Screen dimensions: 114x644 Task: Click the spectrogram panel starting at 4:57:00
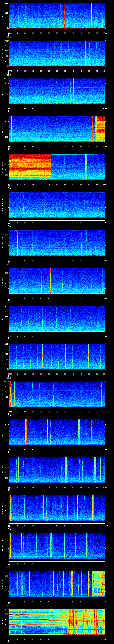57,432
